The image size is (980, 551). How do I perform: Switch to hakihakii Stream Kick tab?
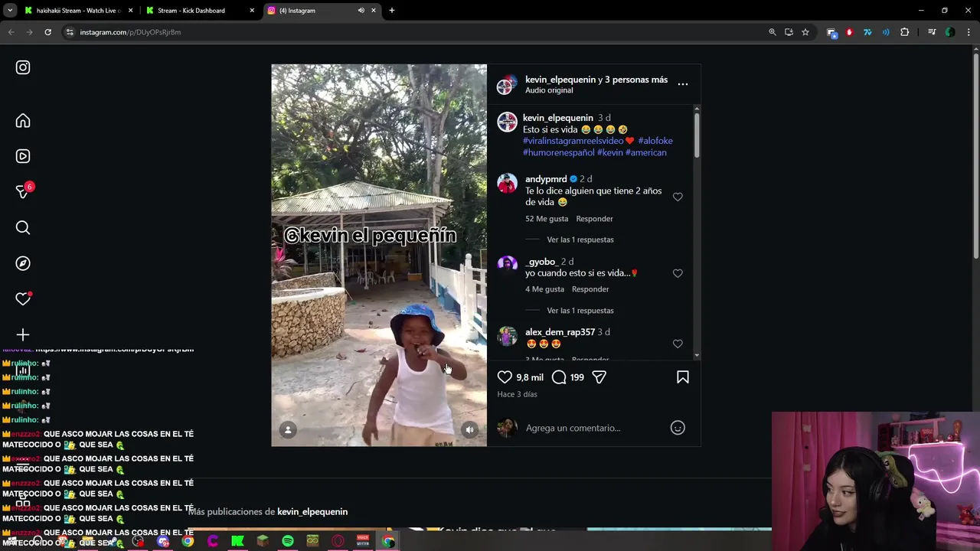(78, 11)
